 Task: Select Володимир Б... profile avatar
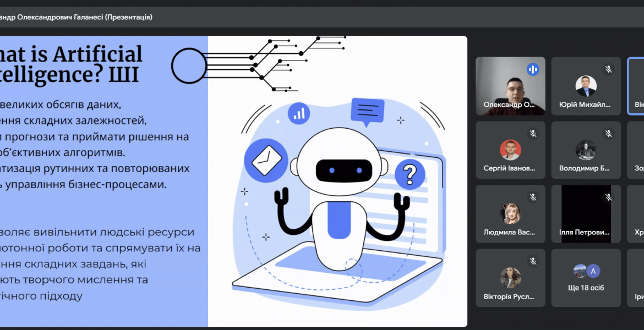[x=586, y=150]
